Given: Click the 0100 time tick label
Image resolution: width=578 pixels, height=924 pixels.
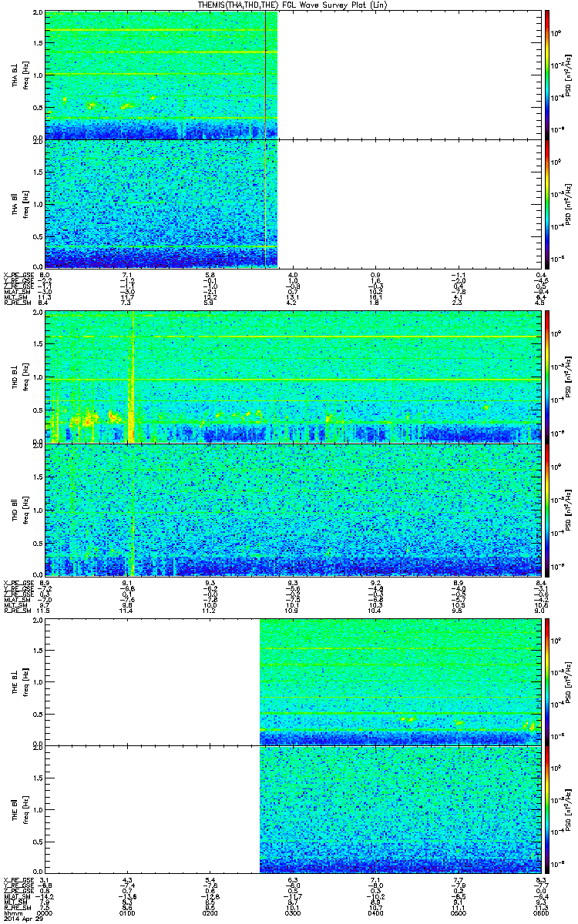Looking at the screenshot, I should pos(129,914).
